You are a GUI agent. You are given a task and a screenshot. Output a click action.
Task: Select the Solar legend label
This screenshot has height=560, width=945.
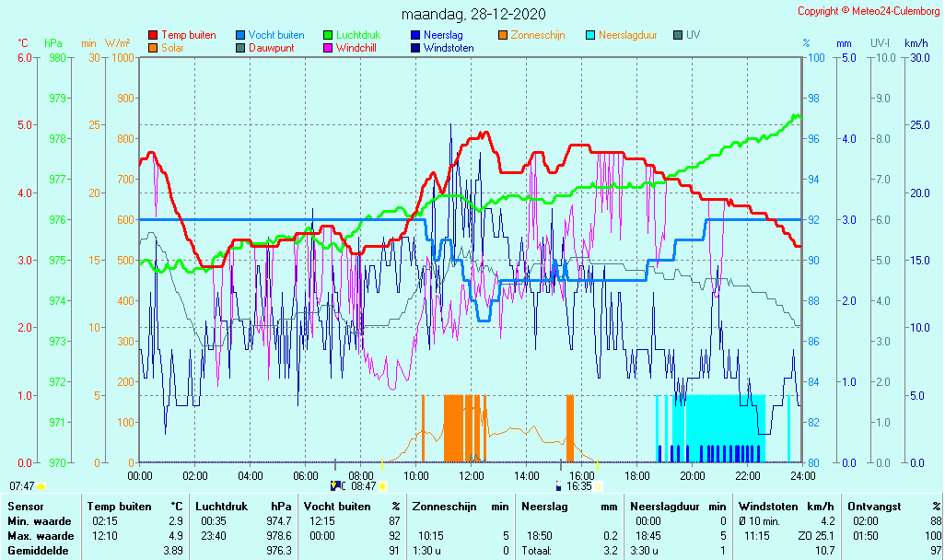coord(173,48)
